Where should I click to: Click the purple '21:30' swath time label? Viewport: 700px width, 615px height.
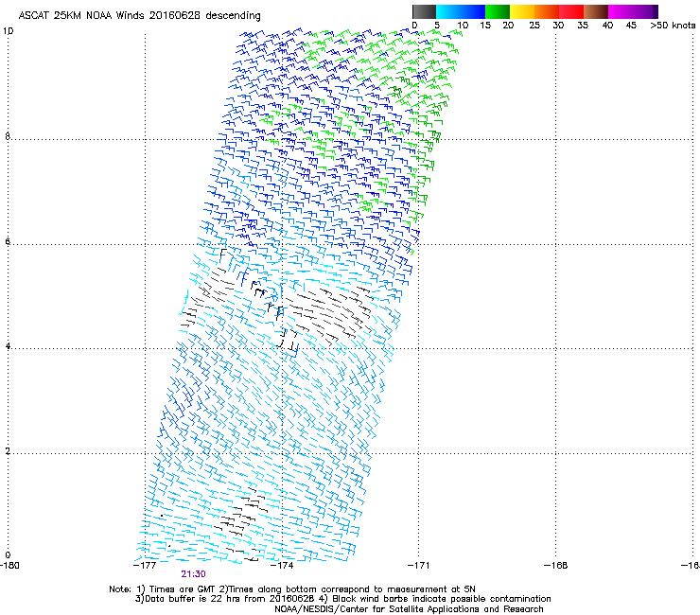193,574
